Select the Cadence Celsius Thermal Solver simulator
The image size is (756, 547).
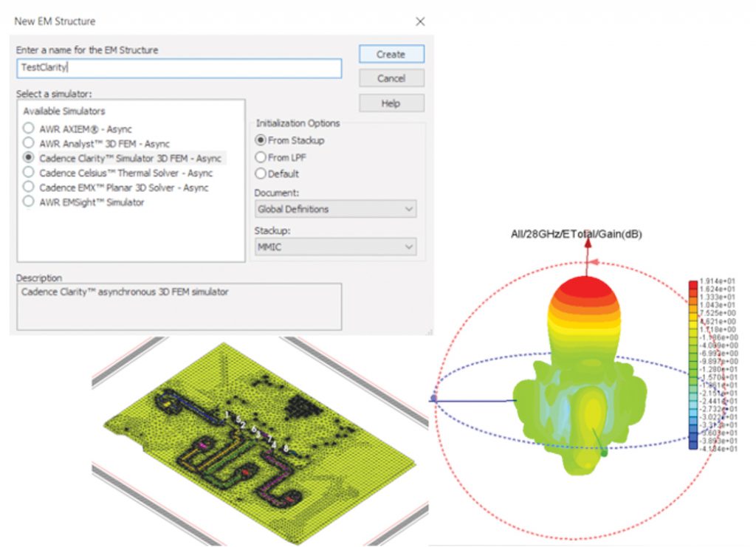click(30, 172)
